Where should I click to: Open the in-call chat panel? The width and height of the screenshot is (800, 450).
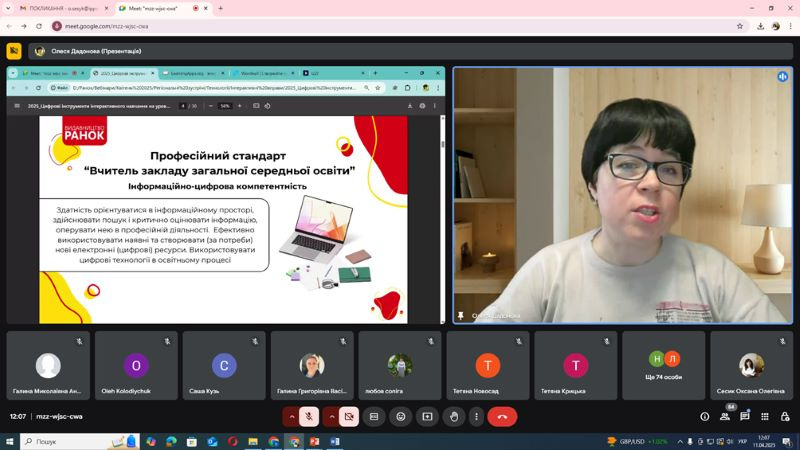click(x=744, y=417)
